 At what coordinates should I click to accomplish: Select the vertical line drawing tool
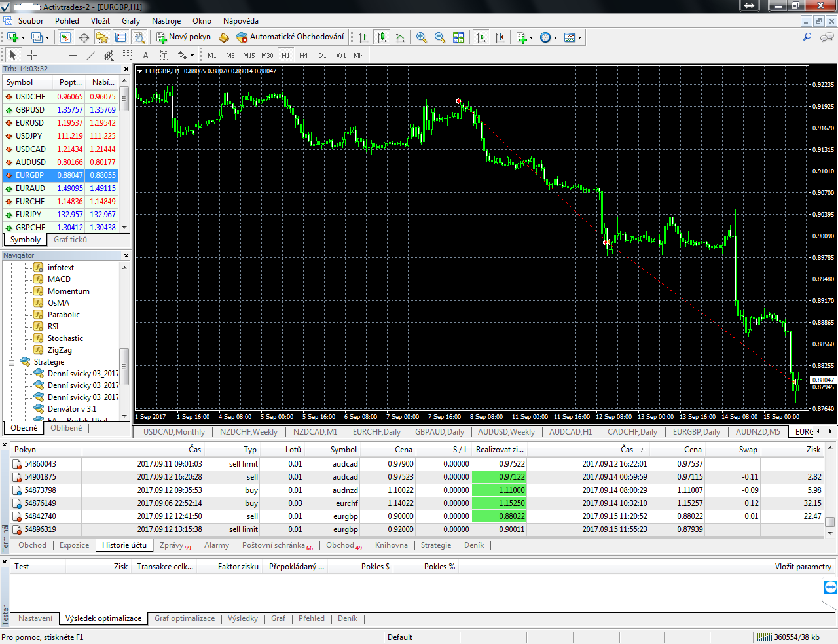(x=54, y=56)
